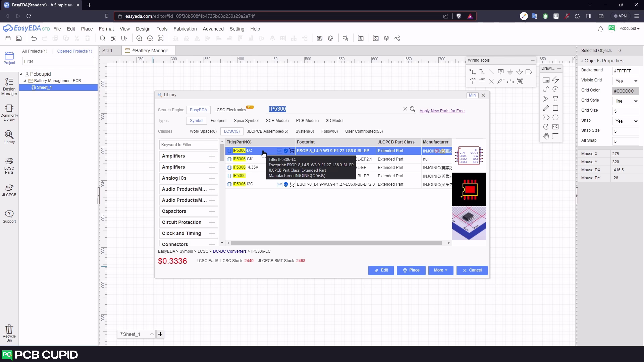
Task: Click the search magnifier in Library dialog
Action: [x=413, y=109]
